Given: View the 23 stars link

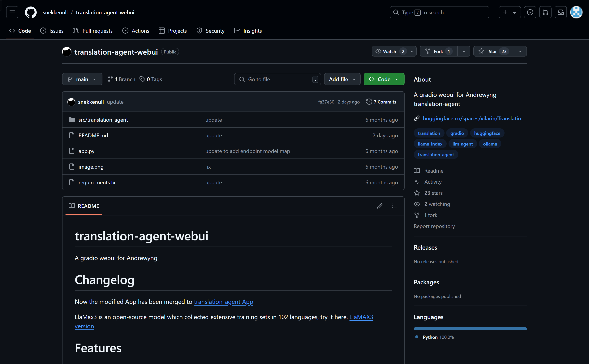Looking at the screenshot, I should pos(428,193).
